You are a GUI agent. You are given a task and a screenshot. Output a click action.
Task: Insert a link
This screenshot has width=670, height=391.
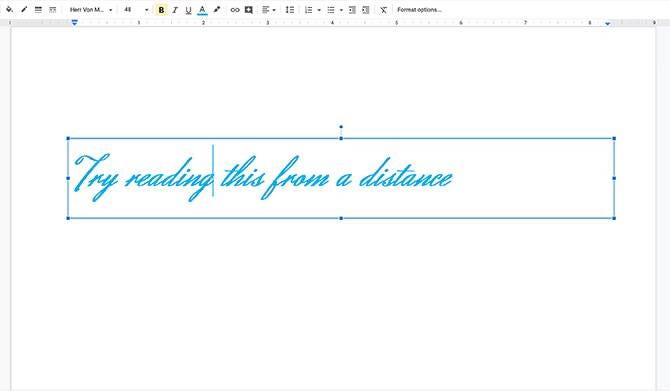tap(235, 10)
